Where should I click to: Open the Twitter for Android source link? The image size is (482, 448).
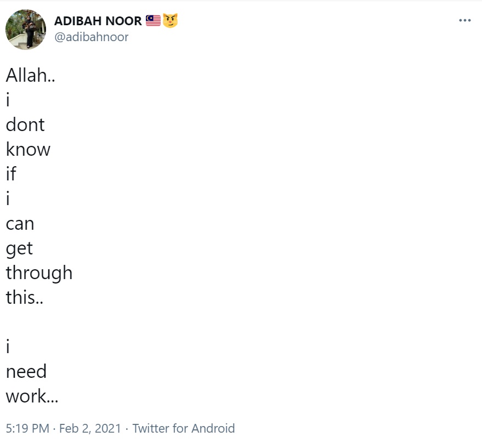[x=184, y=428]
